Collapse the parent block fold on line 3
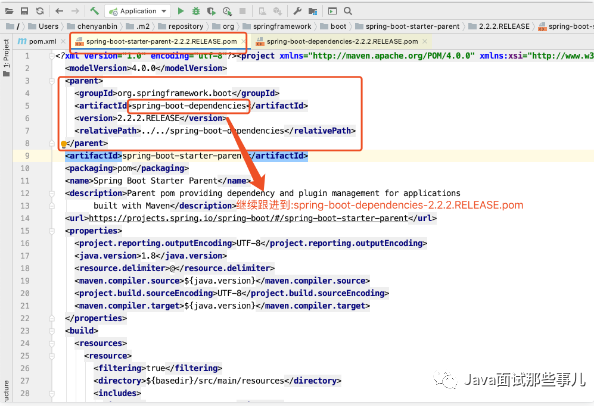 click(52, 81)
